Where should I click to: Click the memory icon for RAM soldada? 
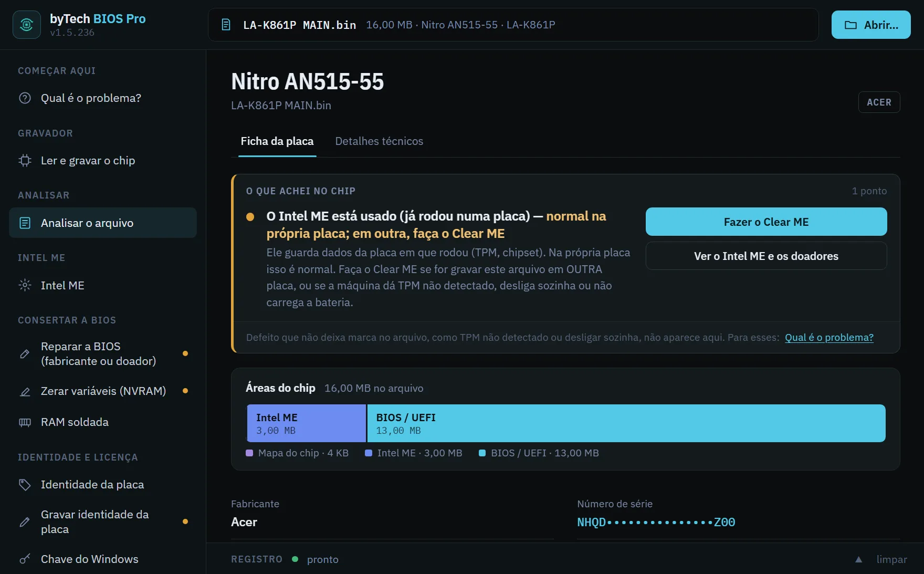tap(25, 422)
